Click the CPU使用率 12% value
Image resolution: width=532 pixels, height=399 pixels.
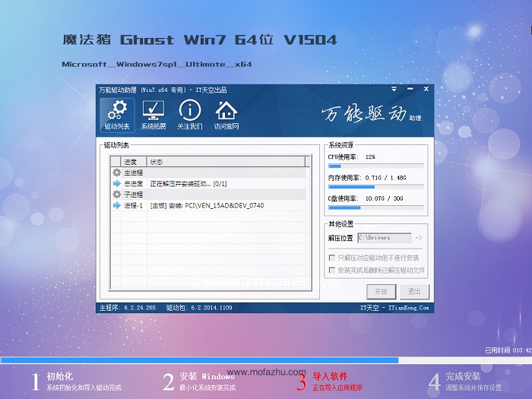370,157
